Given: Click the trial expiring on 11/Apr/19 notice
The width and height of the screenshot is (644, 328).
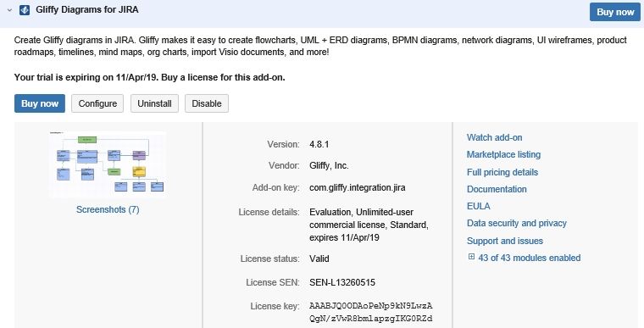Looking at the screenshot, I should 149,77.
